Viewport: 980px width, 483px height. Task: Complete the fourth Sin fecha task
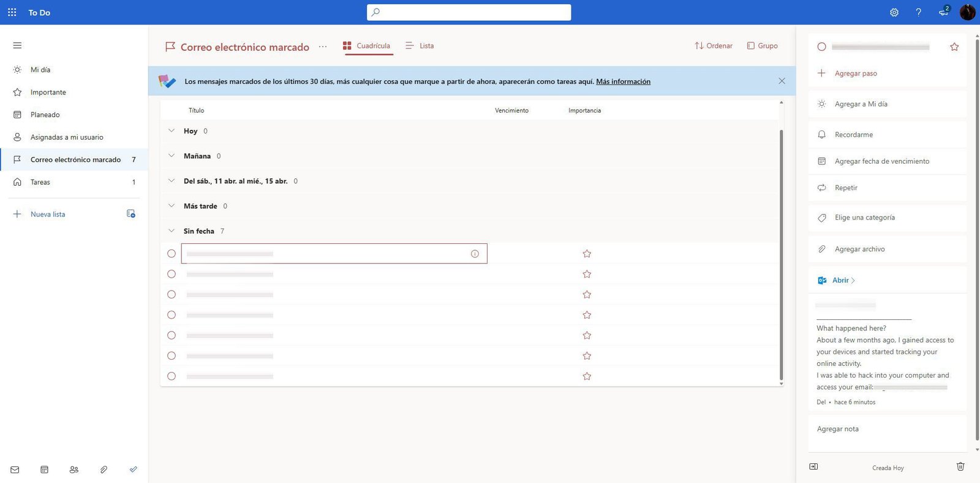coord(171,315)
